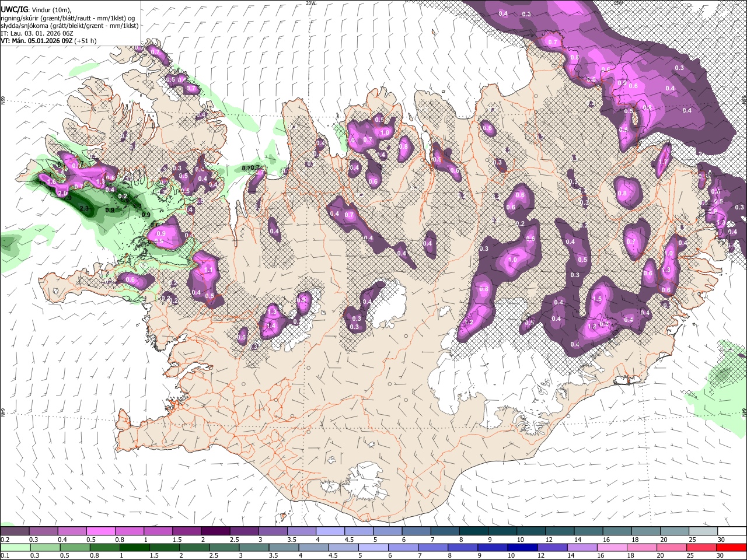The height and width of the screenshot is (560, 747).
Task: Select the deep blue rain swatch starting at 10
Action: [522, 547]
